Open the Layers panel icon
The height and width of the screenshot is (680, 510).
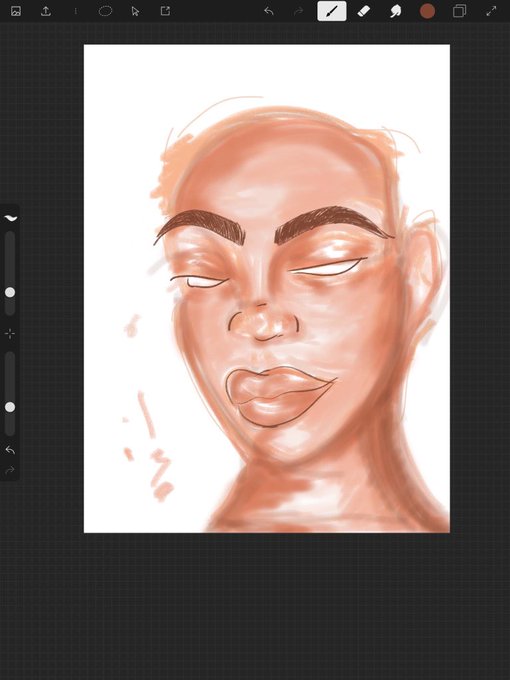coord(459,11)
